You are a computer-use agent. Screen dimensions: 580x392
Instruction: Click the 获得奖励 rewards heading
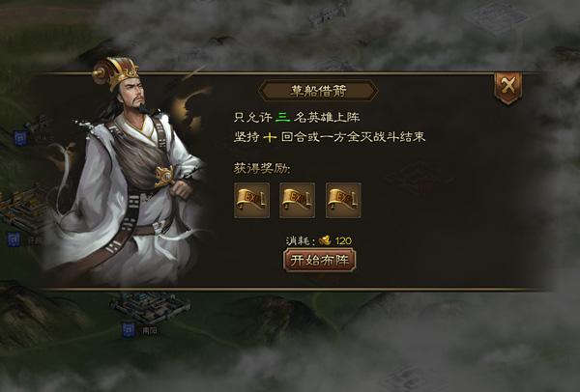[262, 168]
